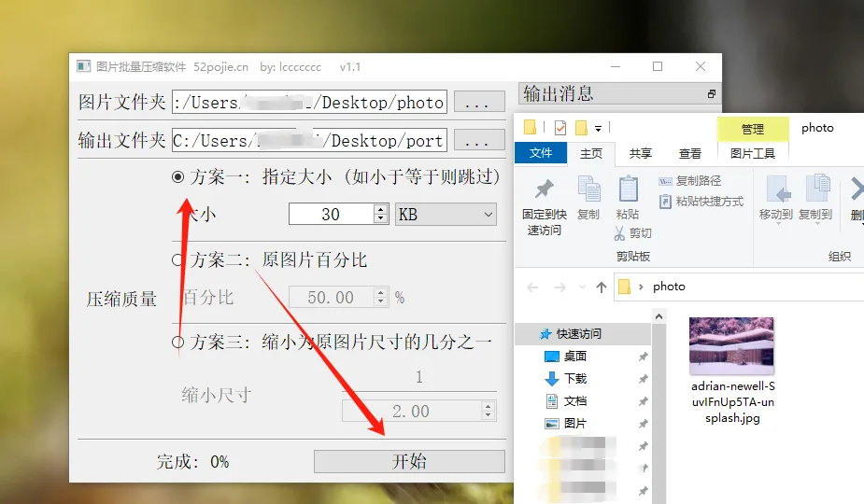The image size is (864, 504).
Task: Click the Copy icon in ribbon
Action: point(588,190)
